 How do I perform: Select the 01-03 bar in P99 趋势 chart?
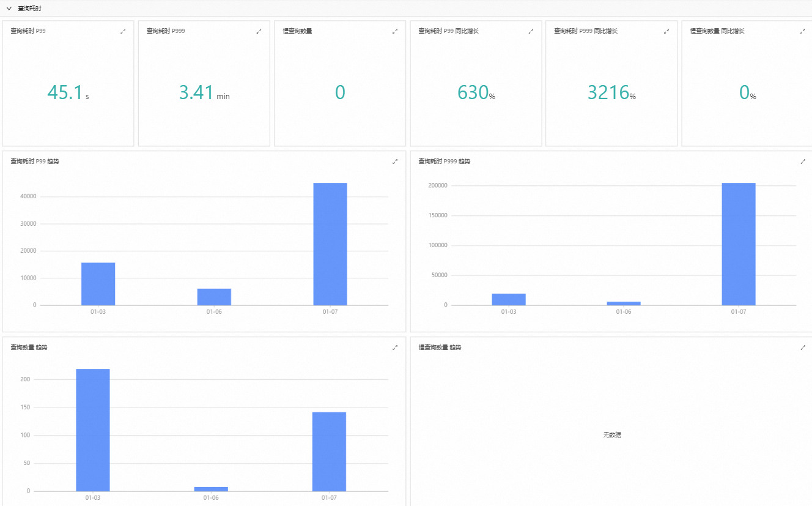(98, 284)
